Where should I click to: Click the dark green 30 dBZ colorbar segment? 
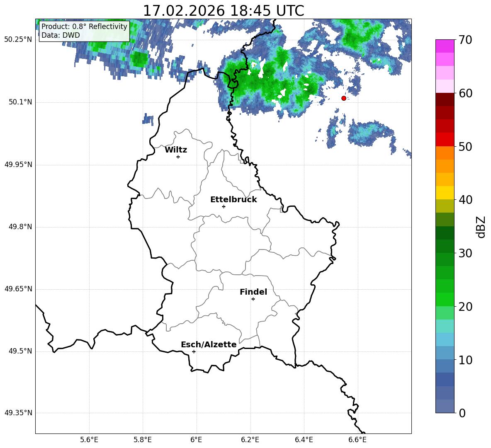(445, 246)
